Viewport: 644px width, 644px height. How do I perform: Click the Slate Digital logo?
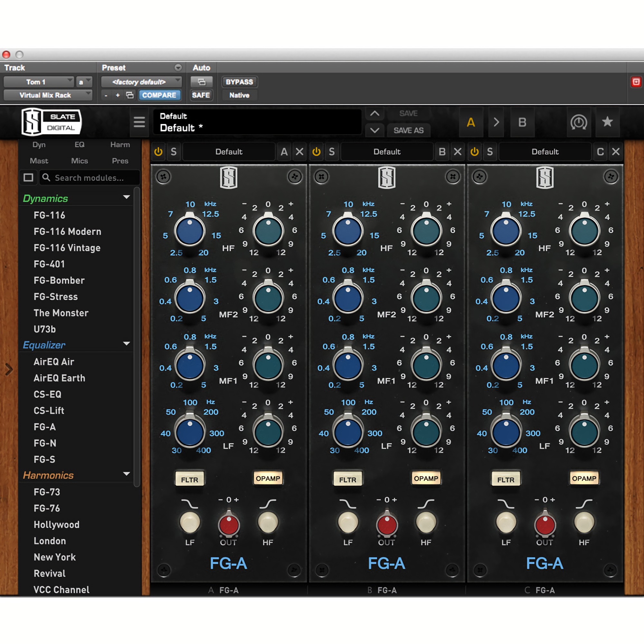pyautogui.click(x=51, y=122)
